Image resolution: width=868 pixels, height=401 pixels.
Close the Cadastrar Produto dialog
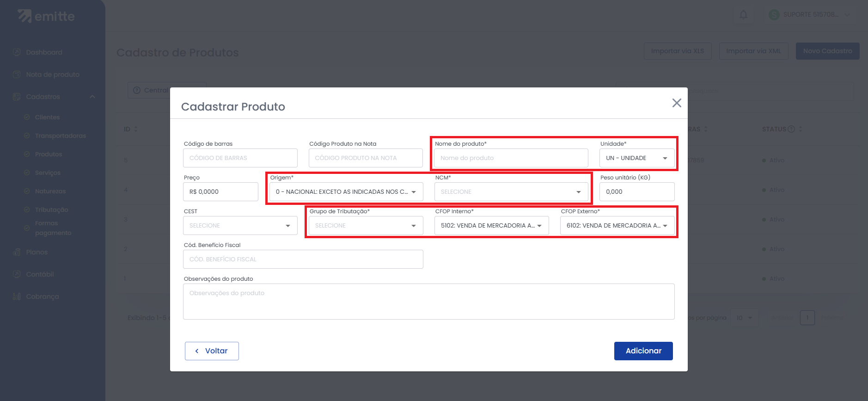676,103
